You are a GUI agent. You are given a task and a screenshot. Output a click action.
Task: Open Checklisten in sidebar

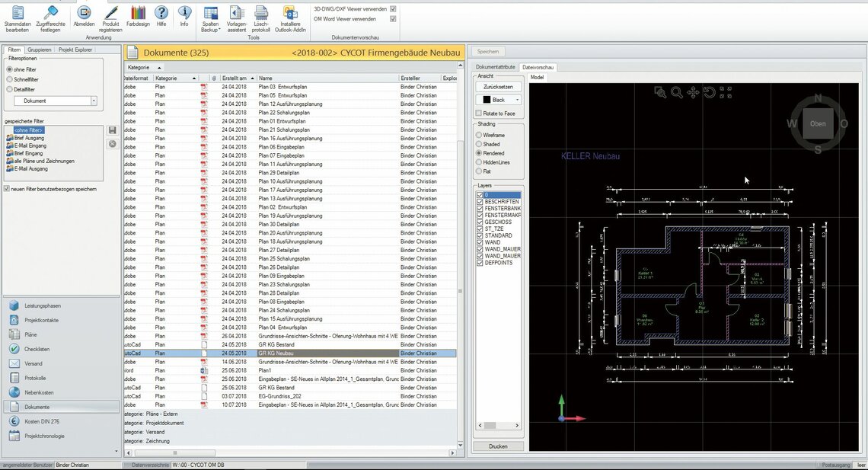tap(61, 349)
